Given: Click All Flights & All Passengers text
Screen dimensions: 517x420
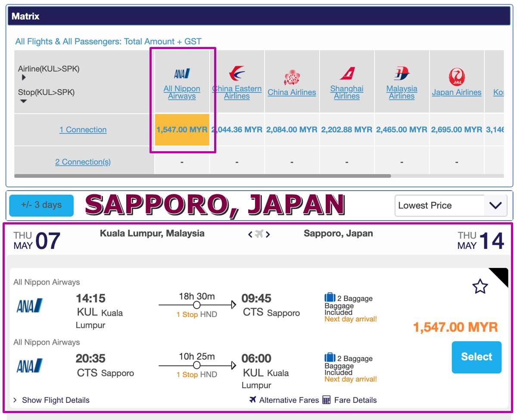Looking at the screenshot, I should [109, 41].
